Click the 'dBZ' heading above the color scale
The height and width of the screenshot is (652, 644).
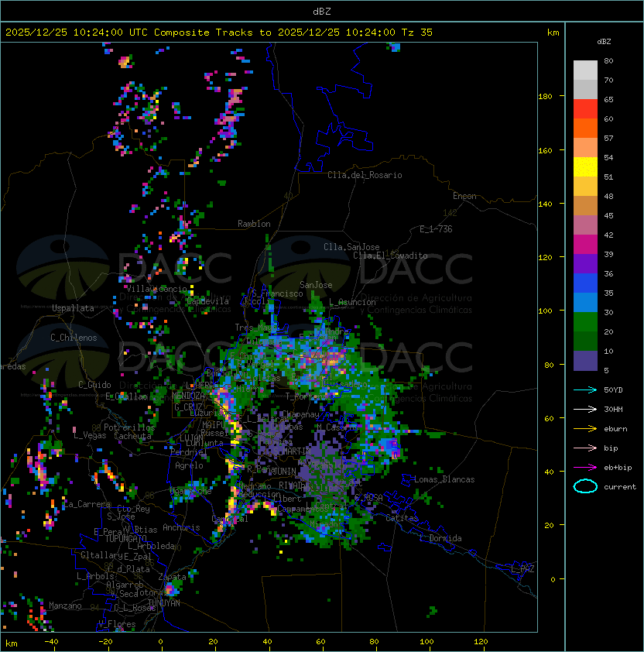(x=604, y=42)
